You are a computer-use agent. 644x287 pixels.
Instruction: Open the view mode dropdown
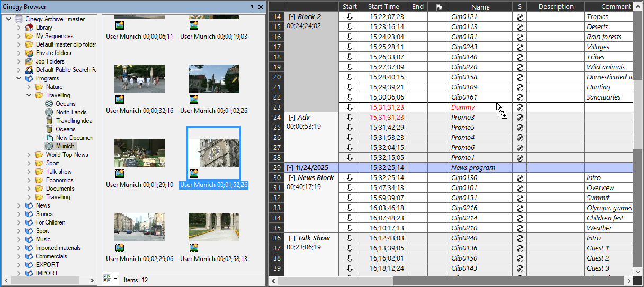point(115,279)
